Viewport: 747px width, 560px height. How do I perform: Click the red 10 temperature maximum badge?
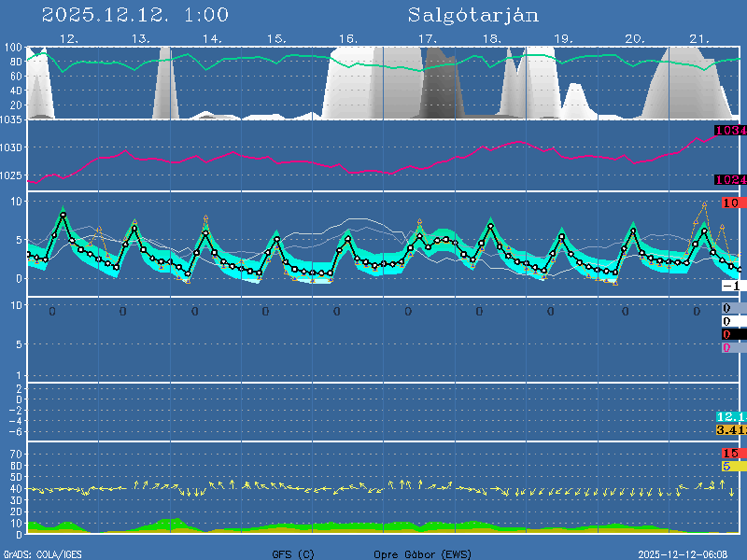pos(731,203)
